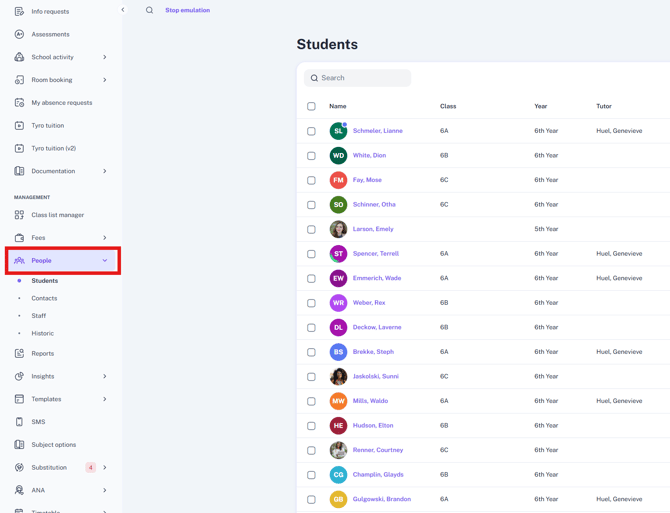Click the Year column header
Screen dimensions: 670x513
tap(541, 106)
